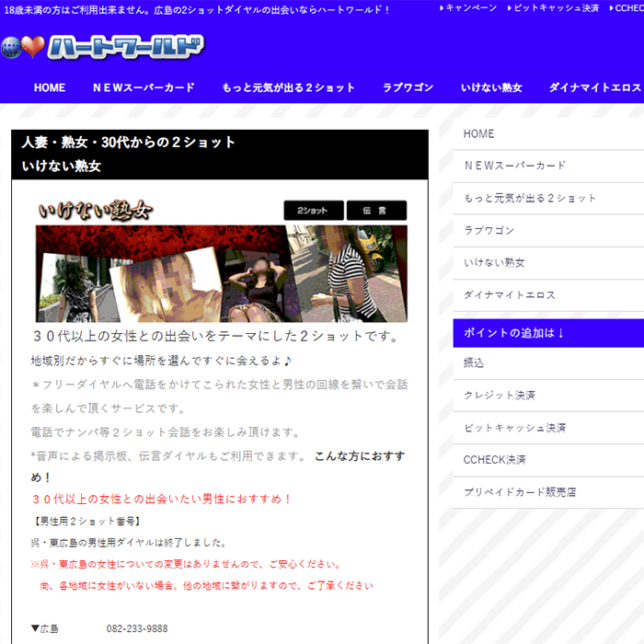Open CCHECK決済 in the sidebar

(x=548, y=460)
